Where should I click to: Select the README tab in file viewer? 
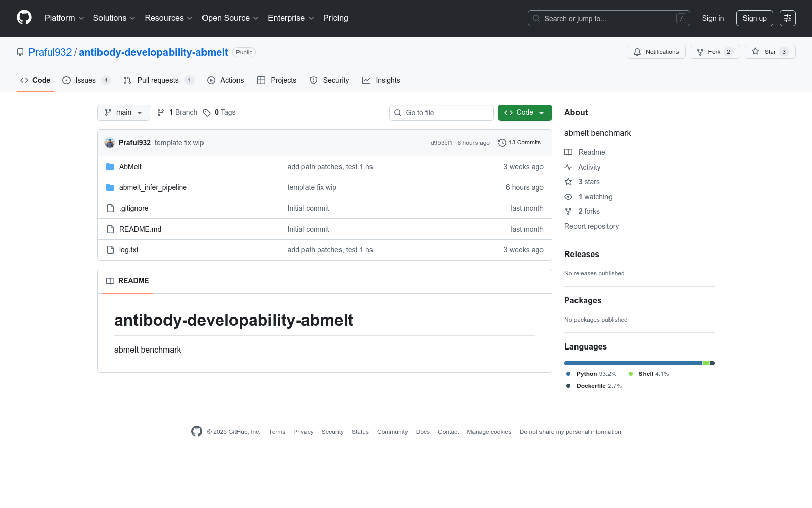coord(127,281)
